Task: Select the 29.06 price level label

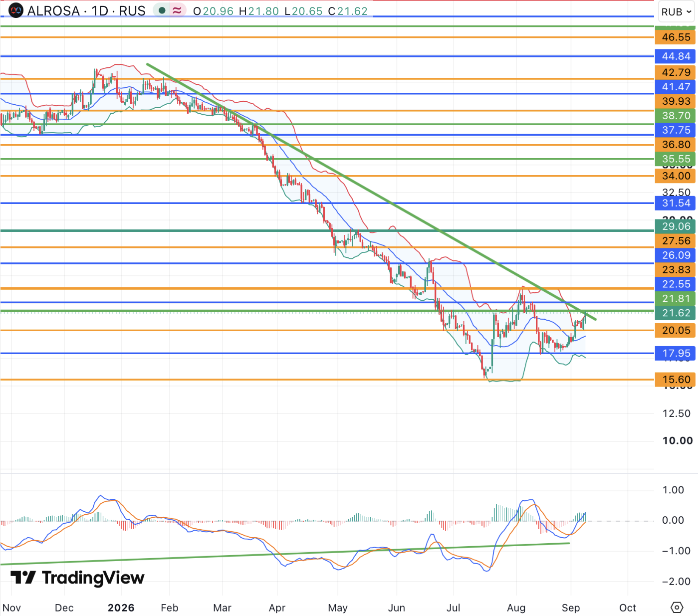Action: [676, 226]
